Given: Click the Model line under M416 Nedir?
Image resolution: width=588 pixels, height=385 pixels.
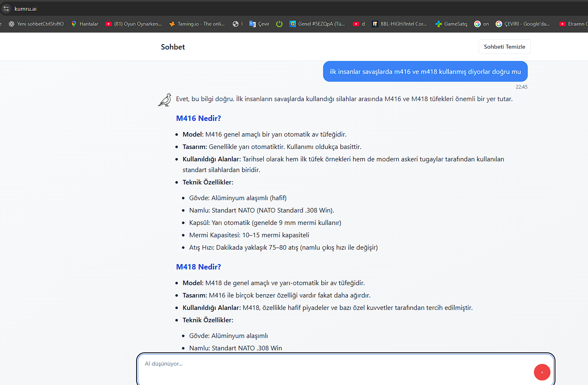Looking at the screenshot, I should coord(264,135).
